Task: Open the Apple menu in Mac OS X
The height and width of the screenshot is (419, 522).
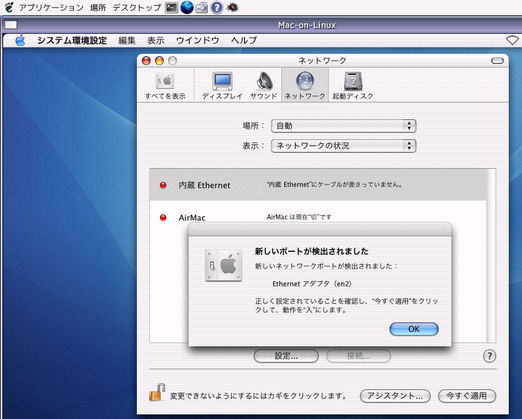Action: [20, 40]
